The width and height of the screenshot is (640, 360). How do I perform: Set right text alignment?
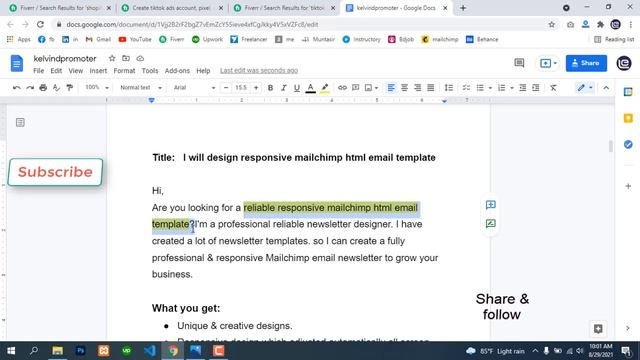pos(417,88)
